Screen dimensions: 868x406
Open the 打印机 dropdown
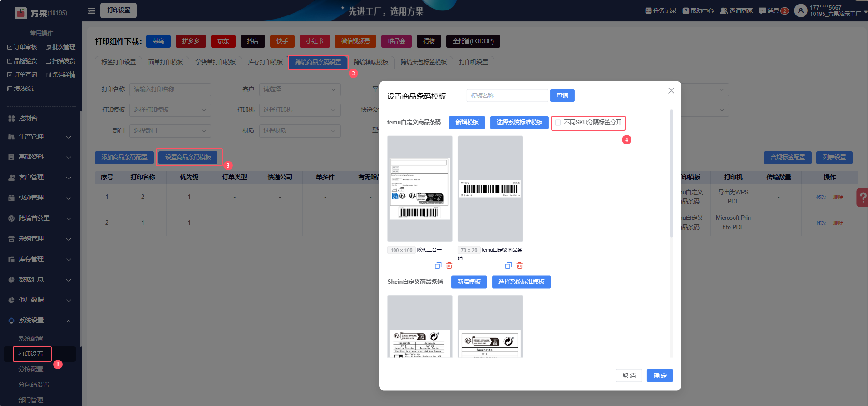[x=300, y=110]
